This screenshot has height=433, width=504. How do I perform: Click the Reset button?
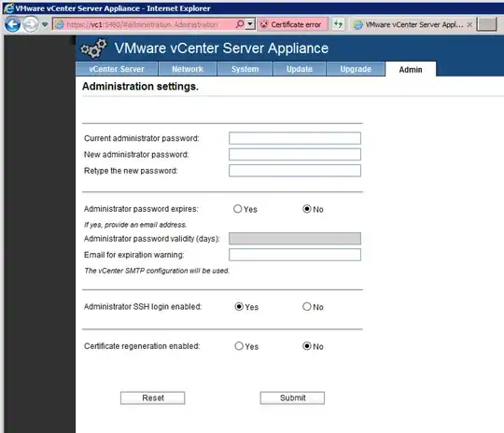pos(153,398)
